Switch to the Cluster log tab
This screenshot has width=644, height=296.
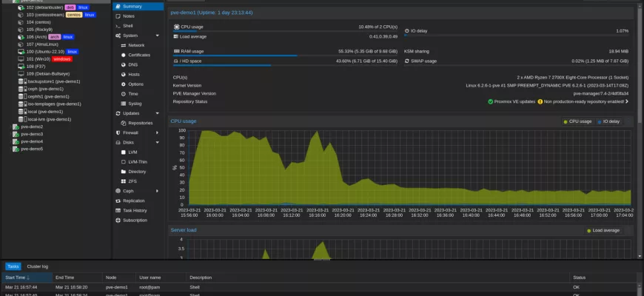[x=38, y=266]
